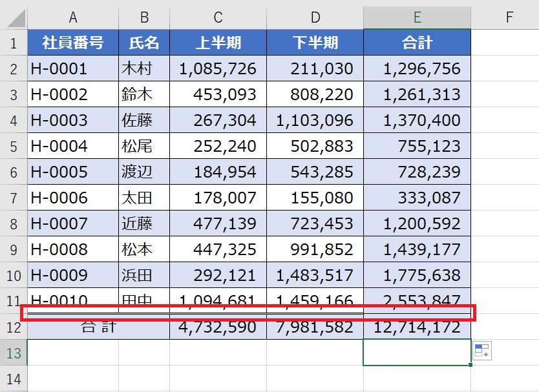Click row 13 header
539x392 pixels.
[x=14, y=353]
